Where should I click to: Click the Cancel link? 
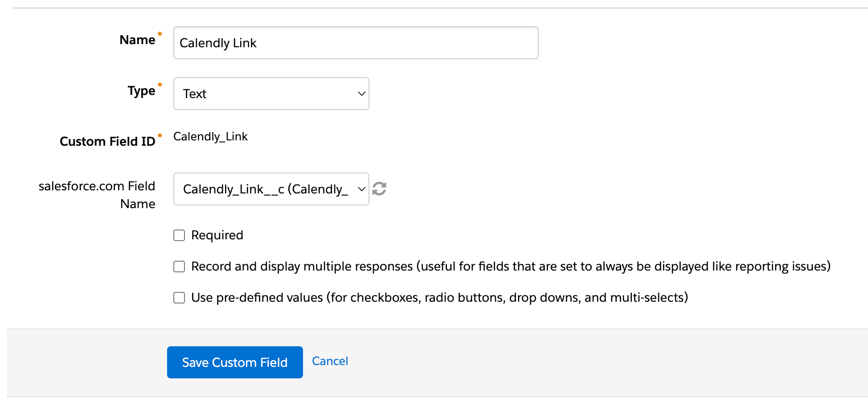click(330, 361)
